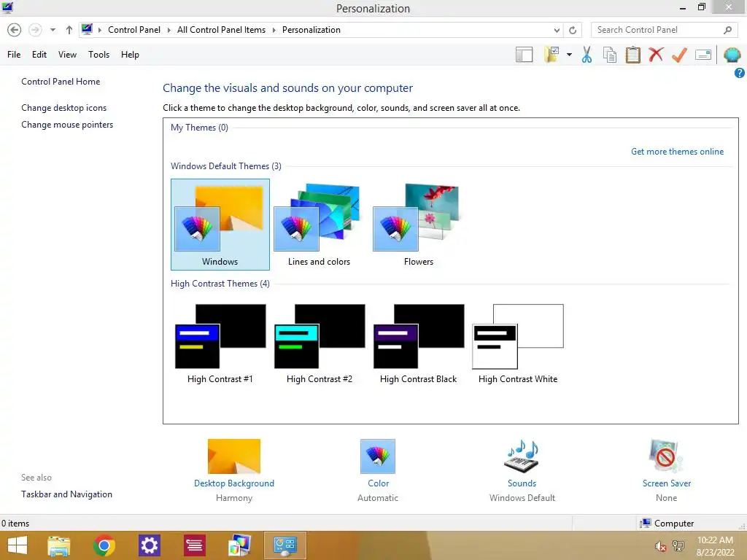Select the Lines and colors theme
This screenshot has height=560, width=747.
click(x=320, y=225)
